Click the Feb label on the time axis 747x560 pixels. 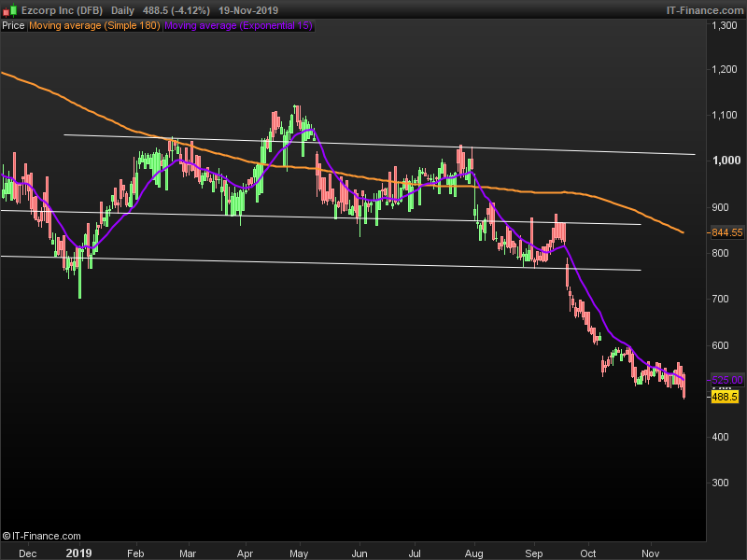point(135,553)
